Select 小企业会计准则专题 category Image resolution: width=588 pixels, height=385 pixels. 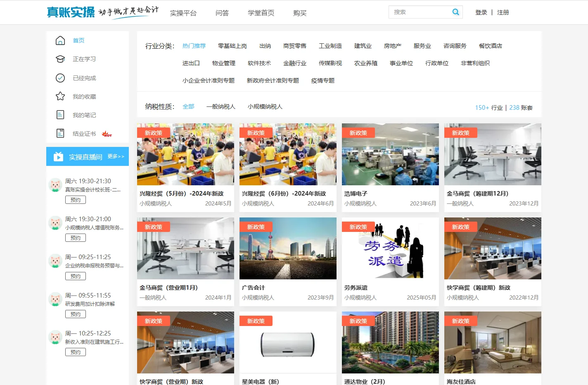209,80
